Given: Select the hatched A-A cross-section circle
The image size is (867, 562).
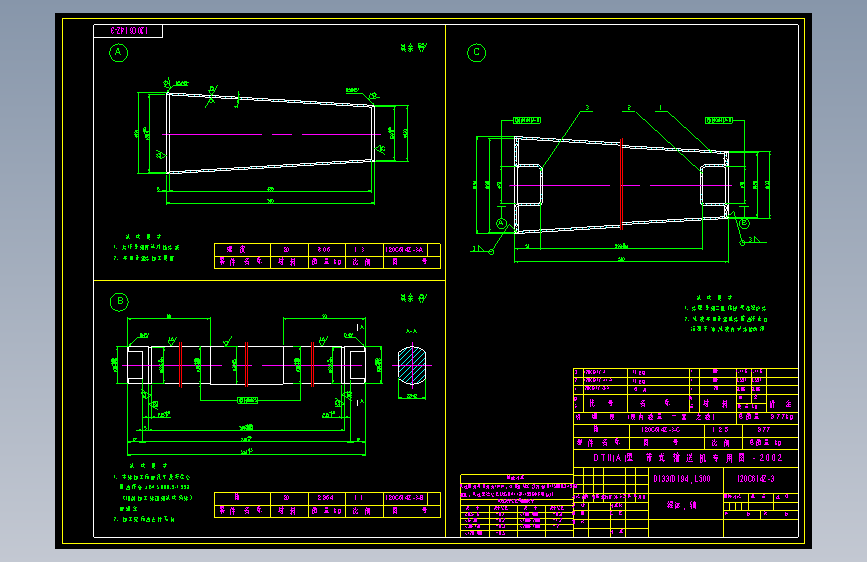Looking at the screenshot, I should pyautogui.click(x=412, y=365).
